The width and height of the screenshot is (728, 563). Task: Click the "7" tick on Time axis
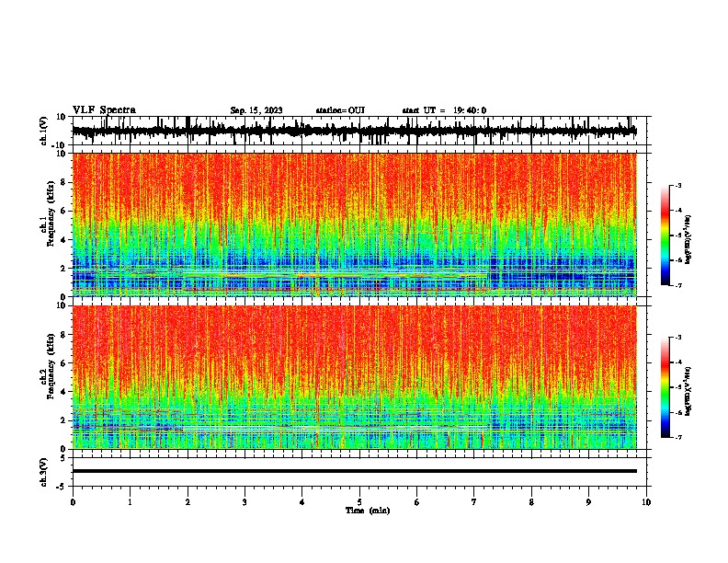[x=474, y=502]
